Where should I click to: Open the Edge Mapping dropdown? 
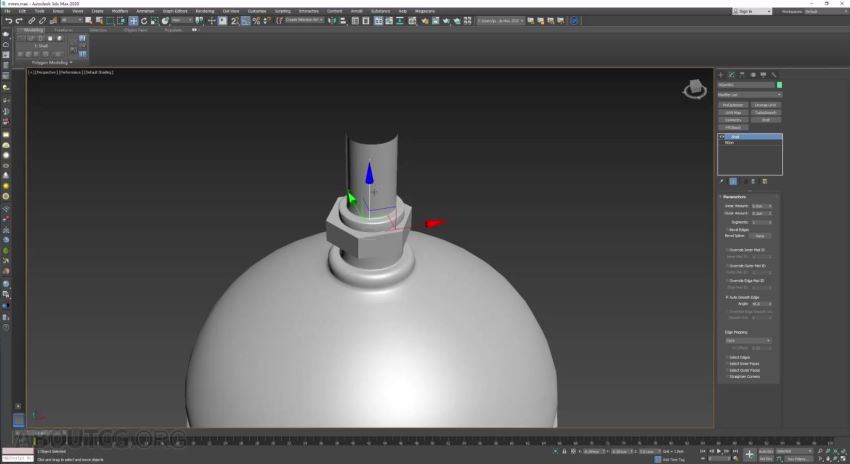click(x=748, y=340)
